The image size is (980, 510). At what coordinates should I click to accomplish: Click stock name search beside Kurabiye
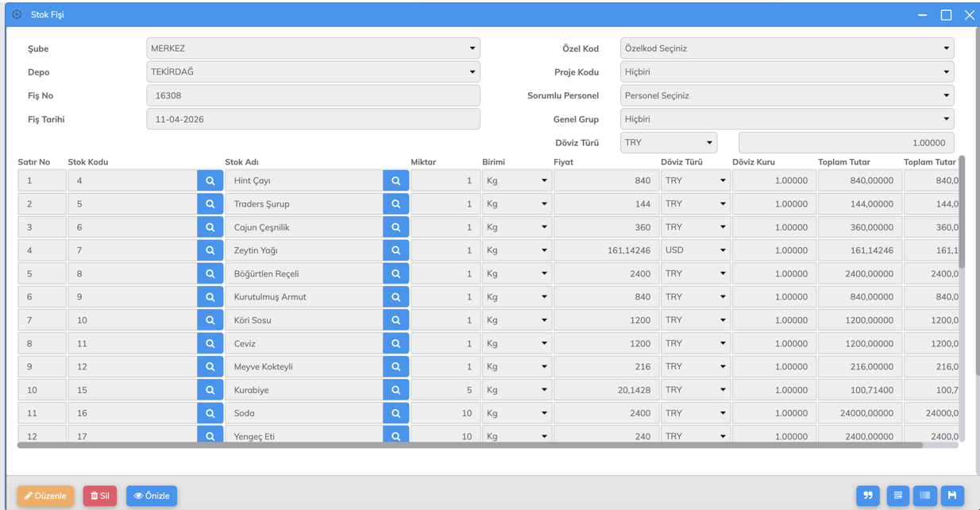(395, 390)
